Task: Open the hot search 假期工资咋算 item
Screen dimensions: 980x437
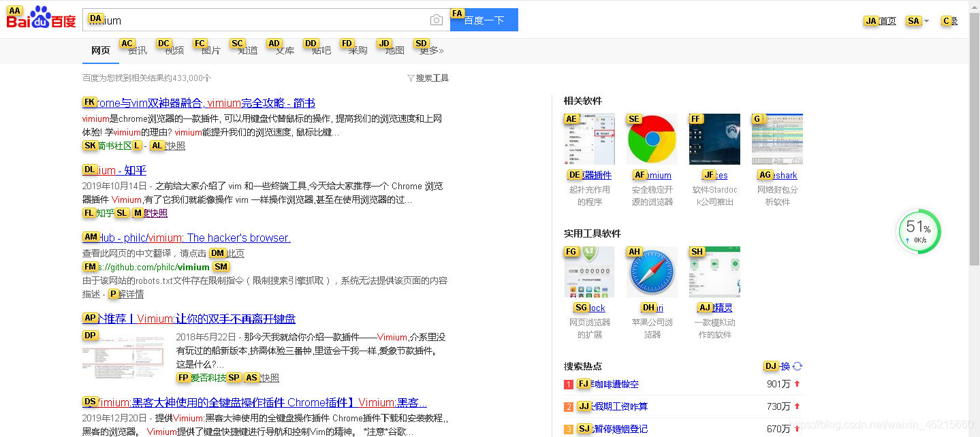Action: [613, 406]
